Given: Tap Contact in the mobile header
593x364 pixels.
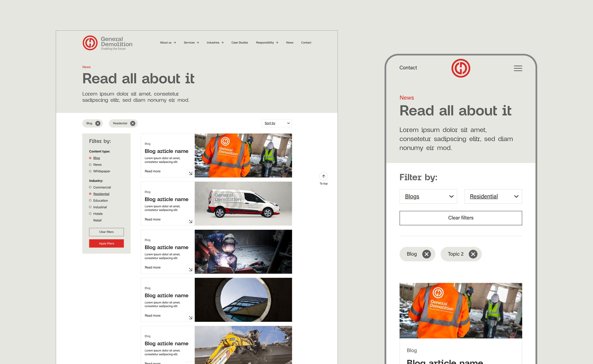Looking at the screenshot, I should pyautogui.click(x=408, y=68).
